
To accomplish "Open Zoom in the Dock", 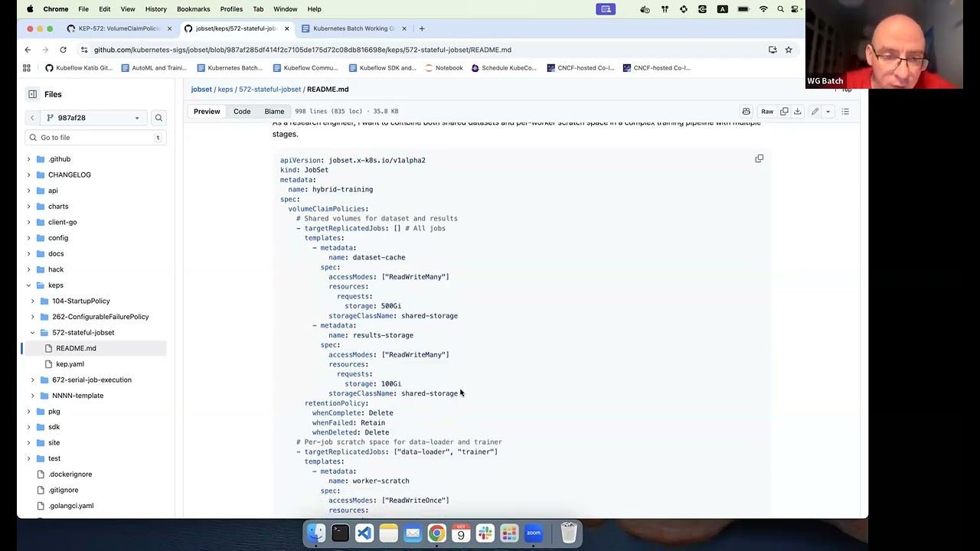I will pyautogui.click(x=534, y=533).
